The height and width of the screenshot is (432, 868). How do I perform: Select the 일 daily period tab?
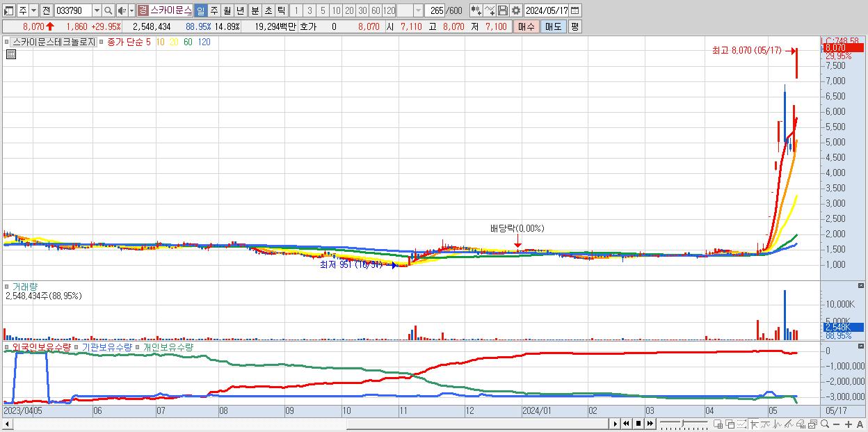(x=200, y=10)
